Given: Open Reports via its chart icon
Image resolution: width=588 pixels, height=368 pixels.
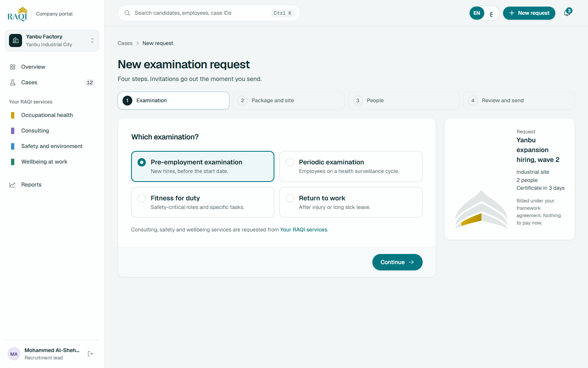Looking at the screenshot, I should 13,185.
